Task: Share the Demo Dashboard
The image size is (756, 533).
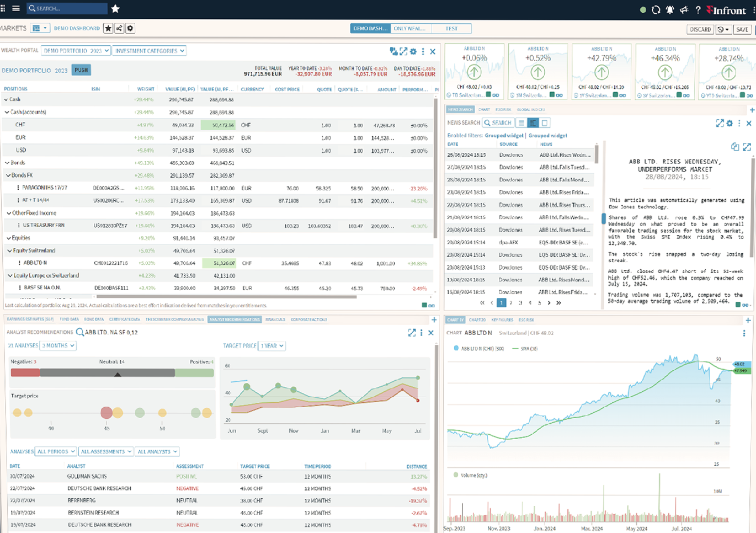Action: point(119,28)
